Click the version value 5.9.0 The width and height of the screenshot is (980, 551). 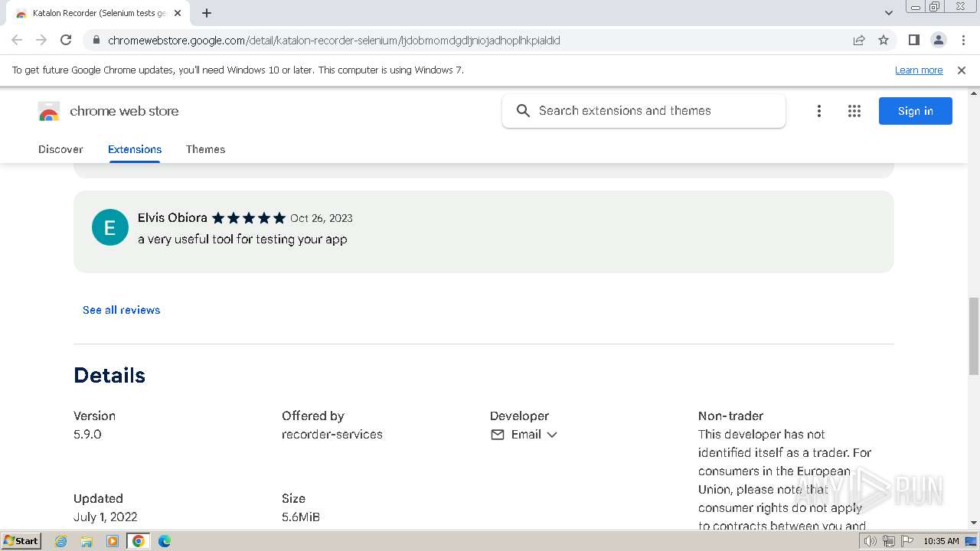(87, 435)
